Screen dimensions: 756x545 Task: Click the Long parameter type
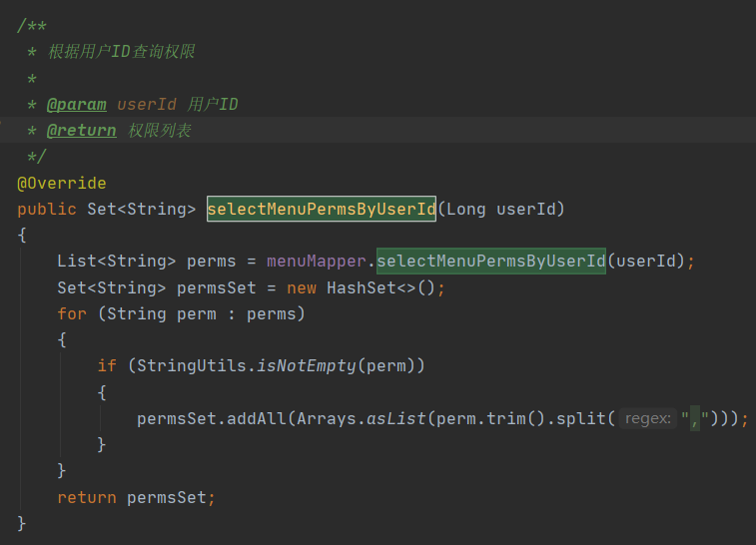[465, 210]
